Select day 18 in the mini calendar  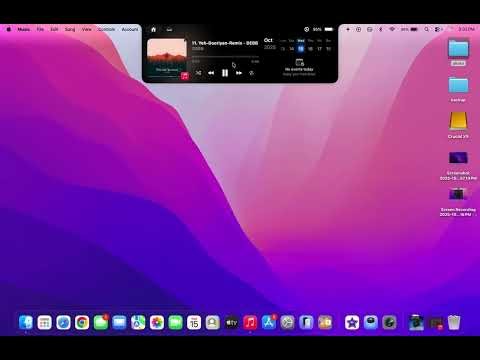(x=328, y=49)
